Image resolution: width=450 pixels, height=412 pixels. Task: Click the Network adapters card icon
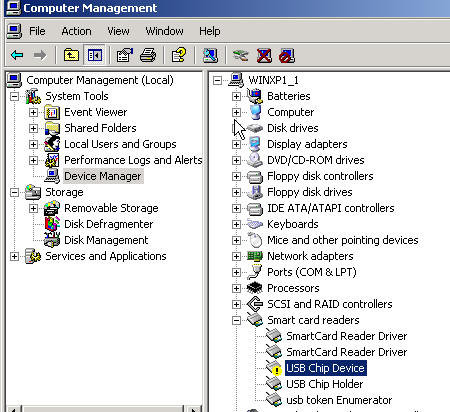(255, 256)
